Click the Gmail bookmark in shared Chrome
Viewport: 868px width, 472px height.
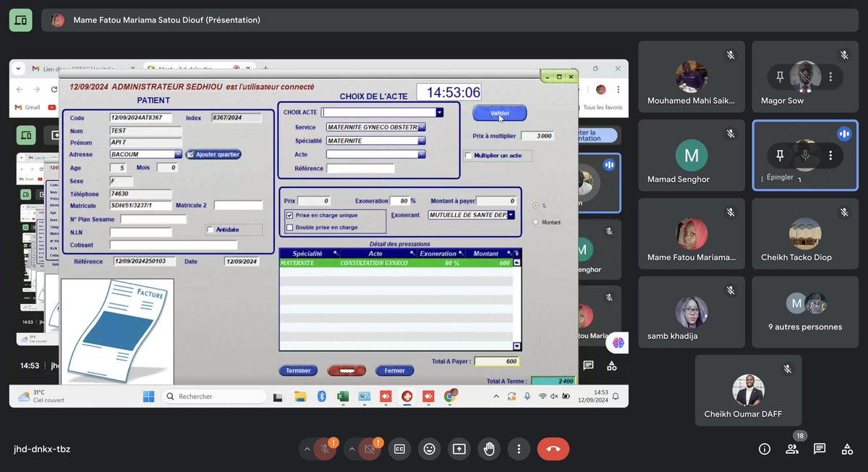tap(27, 107)
